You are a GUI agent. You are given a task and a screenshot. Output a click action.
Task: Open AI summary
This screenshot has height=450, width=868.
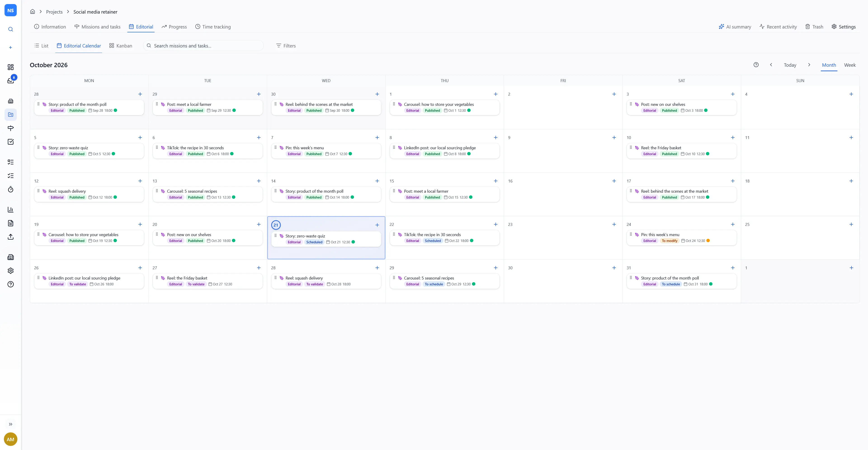[x=735, y=27]
